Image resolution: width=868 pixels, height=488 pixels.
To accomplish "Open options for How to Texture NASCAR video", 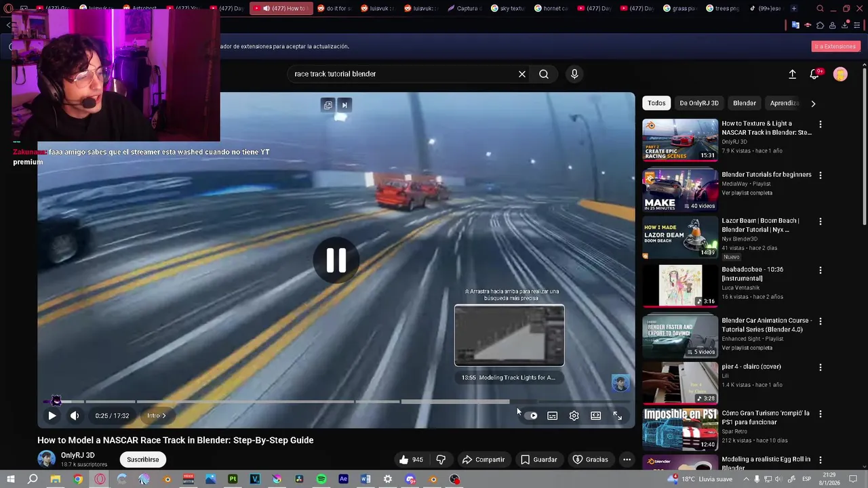I will [x=821, y=124].
